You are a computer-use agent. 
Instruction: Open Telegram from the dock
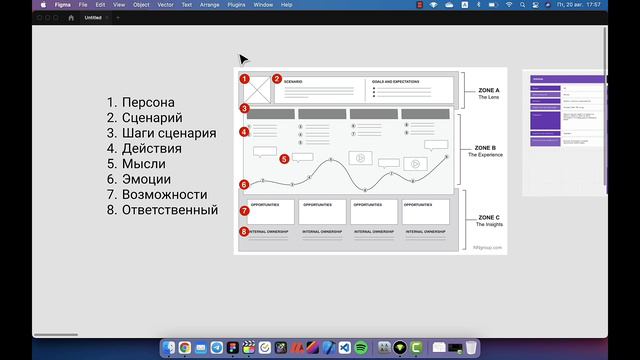[x=216, y=347]
